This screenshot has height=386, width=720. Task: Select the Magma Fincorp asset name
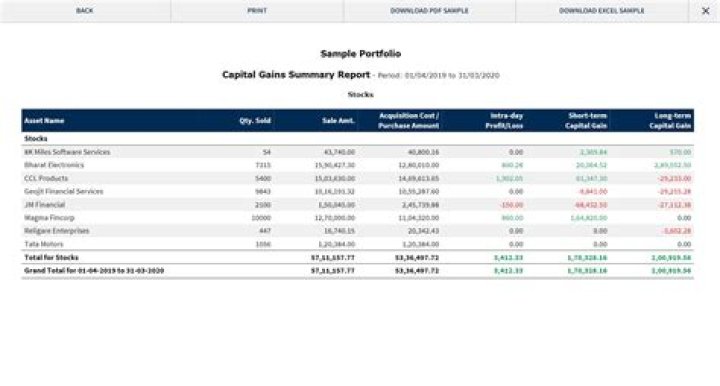[x=49, y=218]
